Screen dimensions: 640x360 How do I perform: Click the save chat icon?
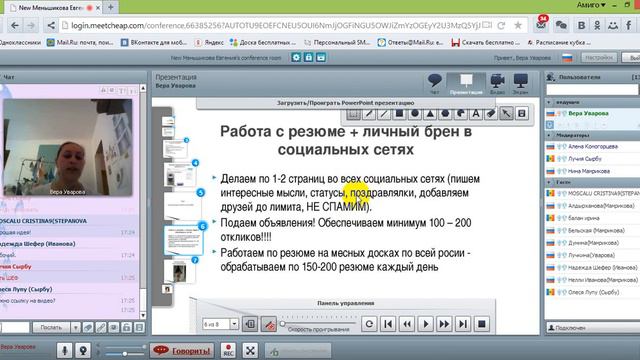[x=139, y=327]
